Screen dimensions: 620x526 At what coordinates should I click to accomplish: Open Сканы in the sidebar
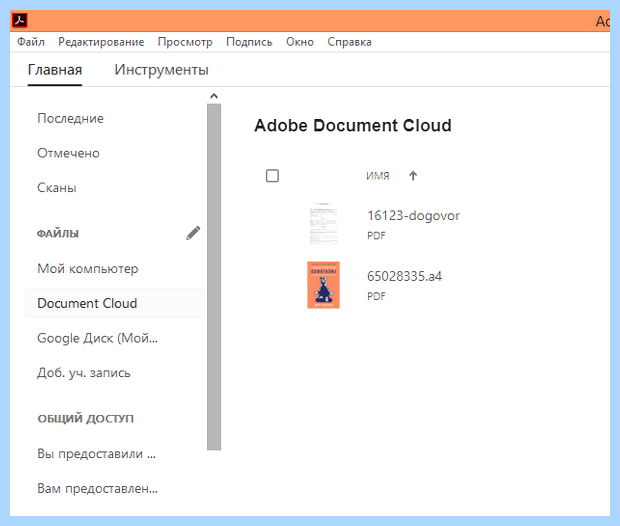tap(57, 188)
